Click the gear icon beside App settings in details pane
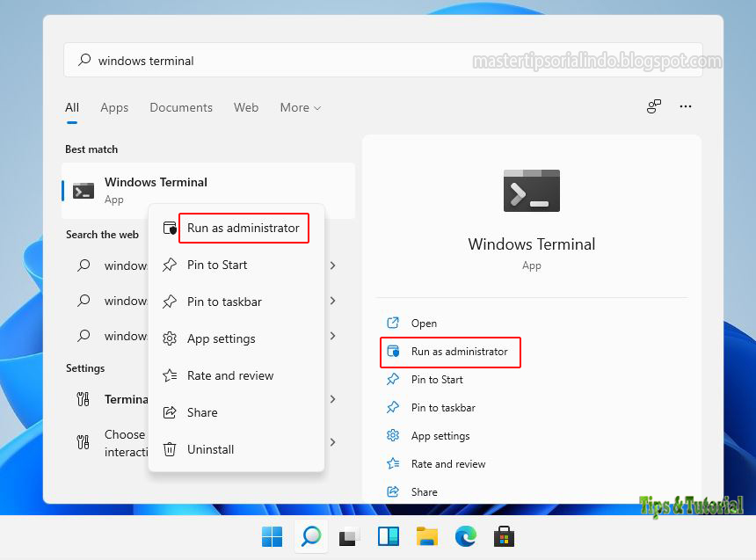 pos(393,435)
